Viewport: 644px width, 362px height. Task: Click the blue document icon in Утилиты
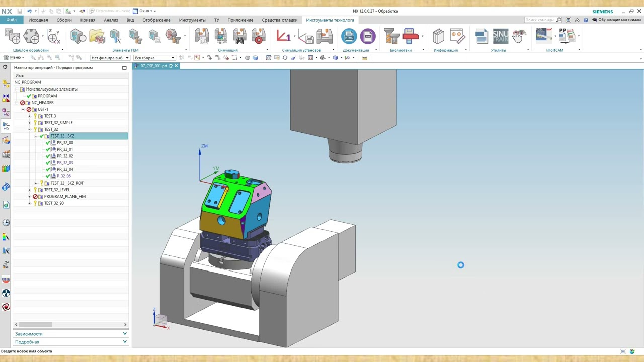[x=481, y=36]
